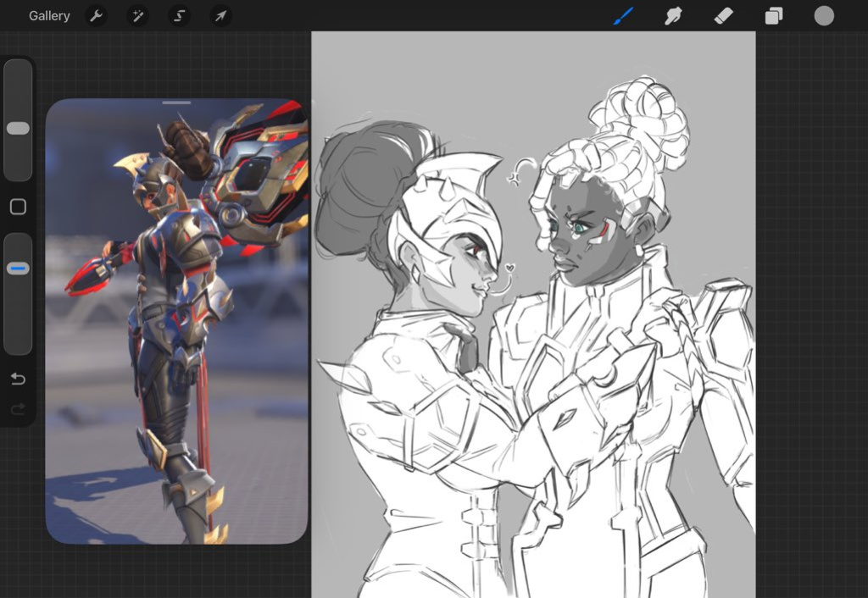Select the Smudge tool

coord(673,16)
